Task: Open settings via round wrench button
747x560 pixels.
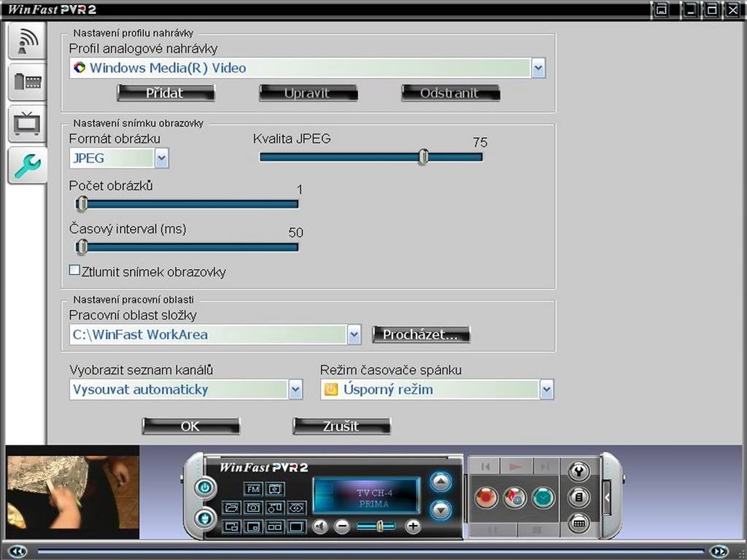Action: coord(578,472)
